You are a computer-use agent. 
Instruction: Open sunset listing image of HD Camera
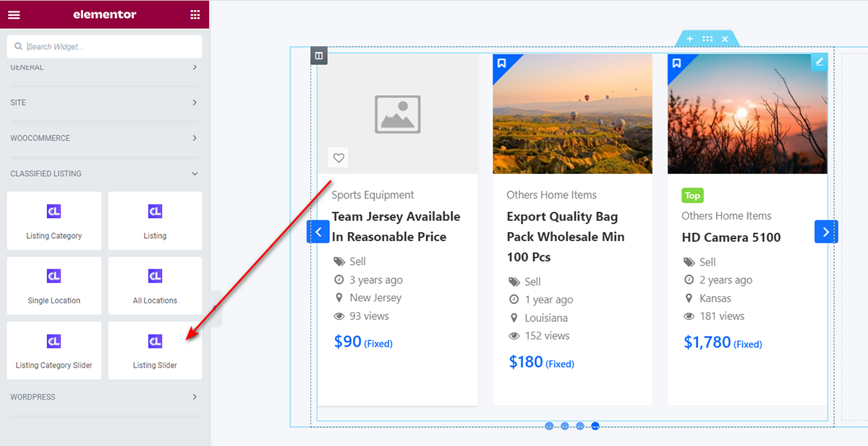(747, 114)
